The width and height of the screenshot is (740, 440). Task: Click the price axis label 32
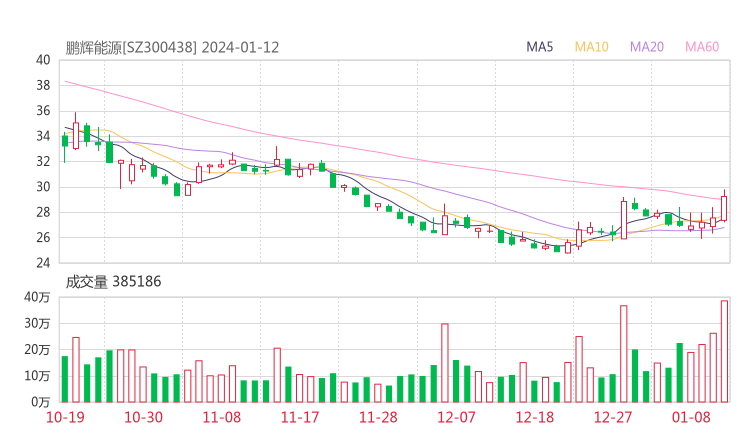click(x=43, y=161)
